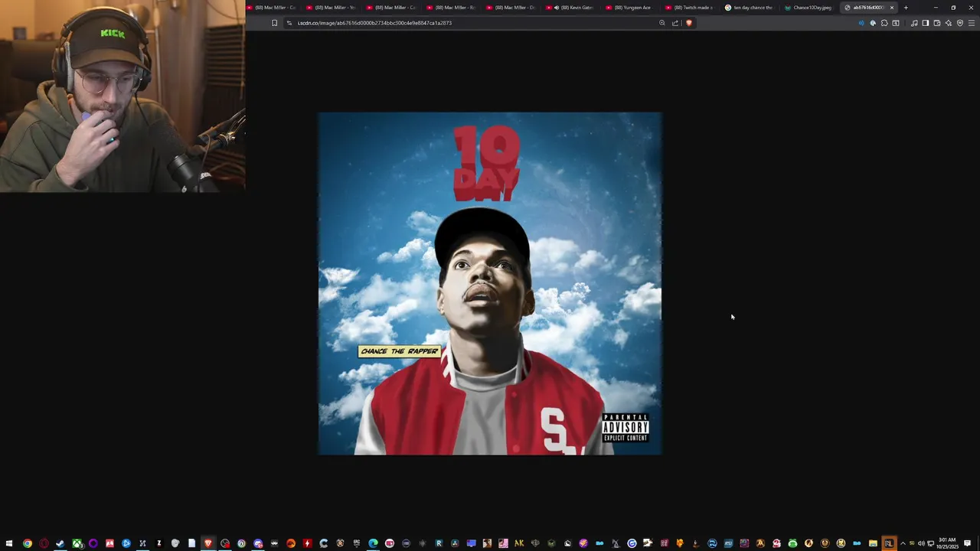Minimize the Brave browser window
This screenshot has height=551, width=980.
click(x=936, y=8)
